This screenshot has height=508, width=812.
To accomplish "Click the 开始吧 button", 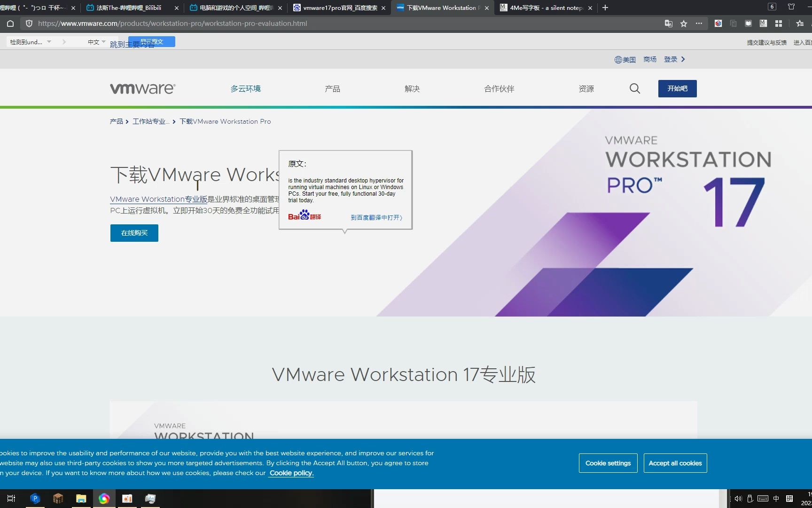I will point(677,88).
